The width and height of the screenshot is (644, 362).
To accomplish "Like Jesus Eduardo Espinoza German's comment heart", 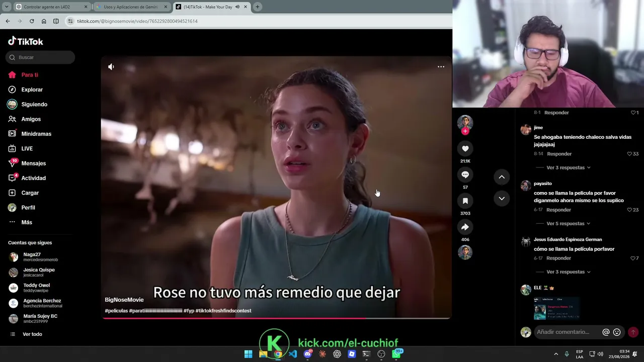I will tap(633, 258).
